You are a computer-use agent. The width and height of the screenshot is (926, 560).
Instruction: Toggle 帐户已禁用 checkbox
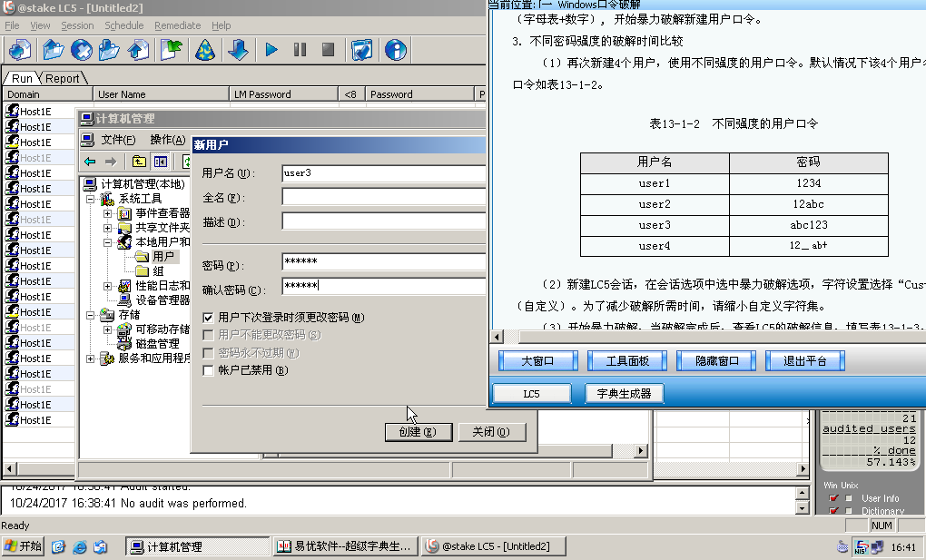click(208, 370)
